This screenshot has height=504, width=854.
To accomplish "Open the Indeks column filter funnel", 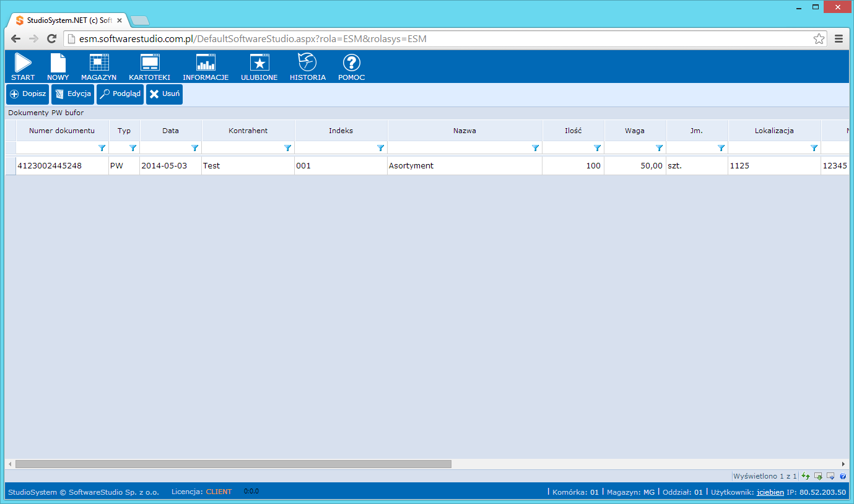I will point(381,148).
